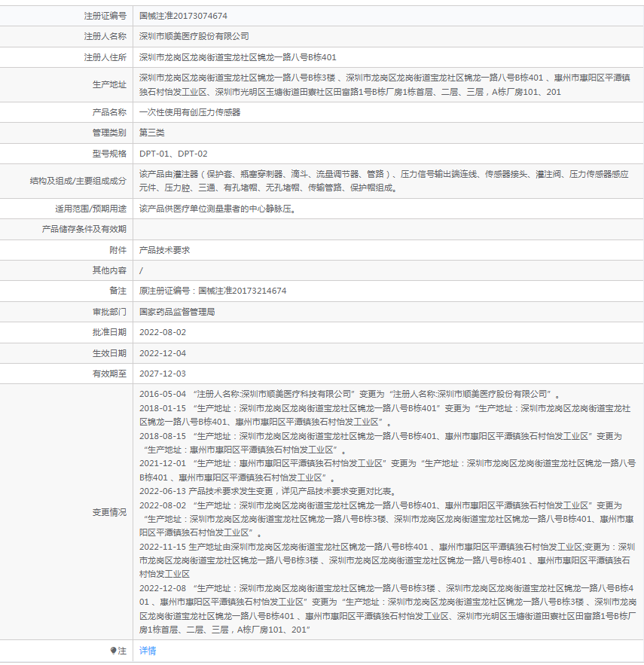Click the 生产地址 row label
The width and height of the screenshot is (644, 665).
click(x=109, y=85)
